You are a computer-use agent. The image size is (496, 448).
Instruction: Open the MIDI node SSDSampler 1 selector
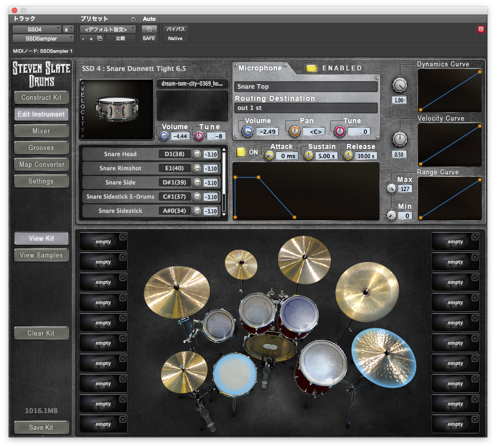[43, 51]
